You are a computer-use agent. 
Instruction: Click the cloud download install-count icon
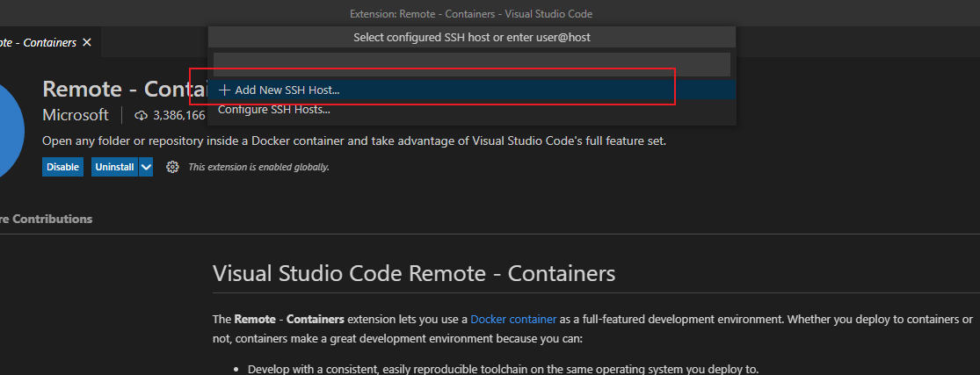(x=142, y=116)
